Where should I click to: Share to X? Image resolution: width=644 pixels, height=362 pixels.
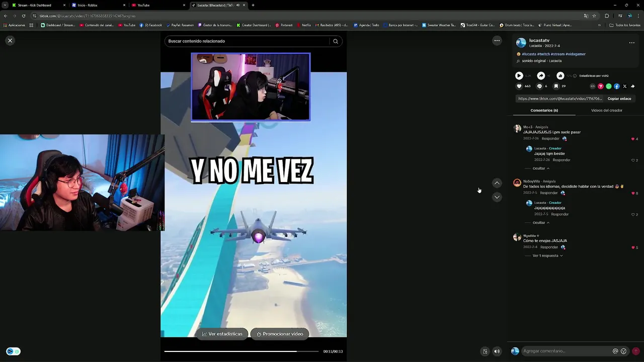click(624, 86)
